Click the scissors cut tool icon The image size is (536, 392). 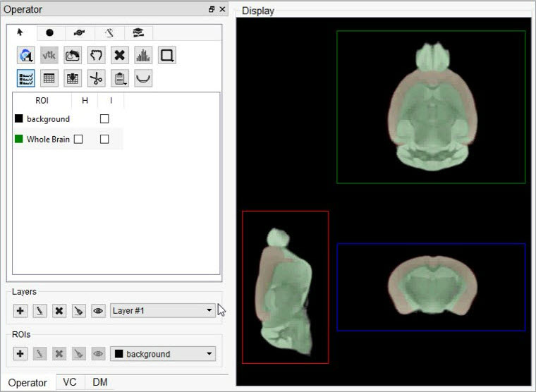pyautogui.click(x=97, y=78)
